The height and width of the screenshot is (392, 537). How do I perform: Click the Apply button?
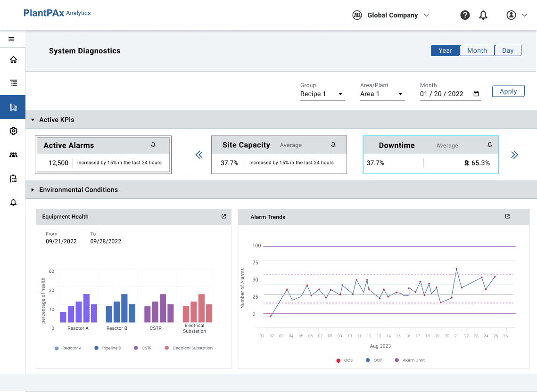click(508, 91)
